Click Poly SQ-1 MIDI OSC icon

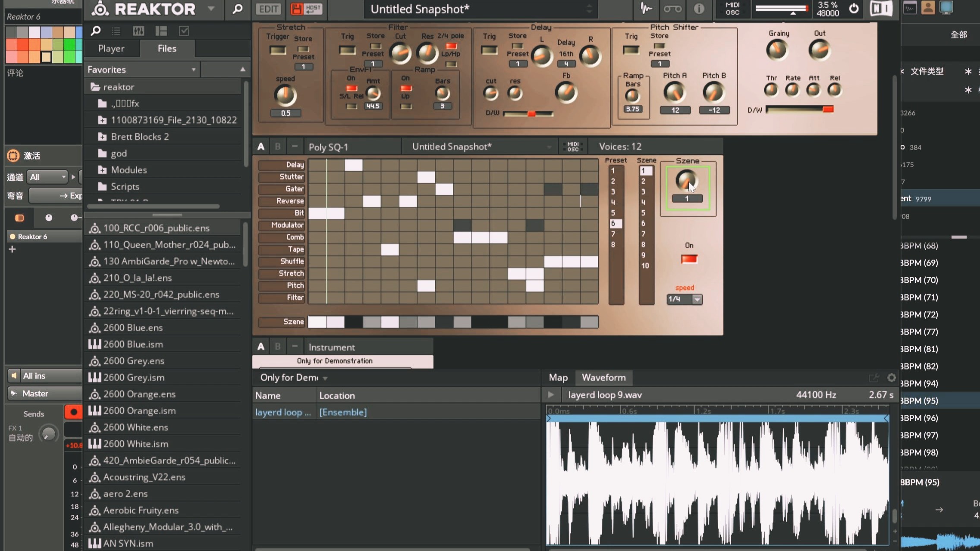pos(573,147)
